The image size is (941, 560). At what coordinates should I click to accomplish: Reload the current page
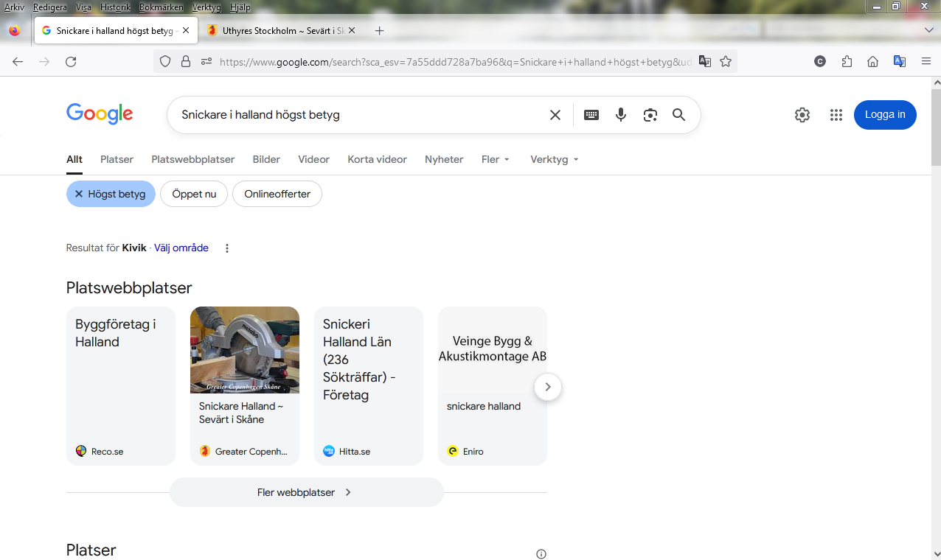71,62
